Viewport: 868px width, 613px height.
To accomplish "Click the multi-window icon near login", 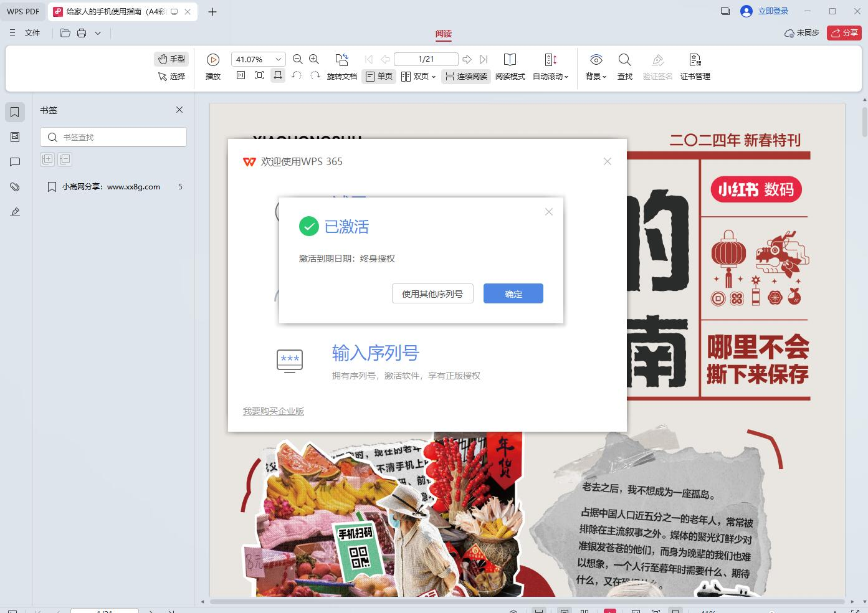I will [x=725, y=11].
